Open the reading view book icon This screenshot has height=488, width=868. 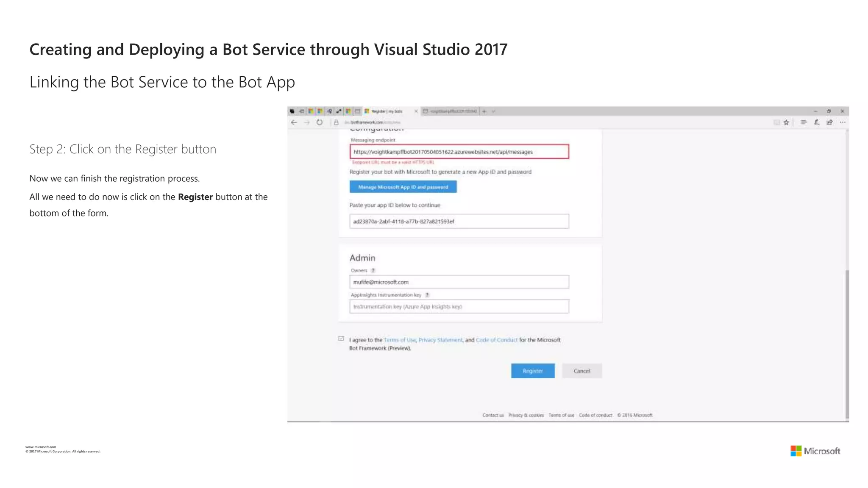point(776,122)
